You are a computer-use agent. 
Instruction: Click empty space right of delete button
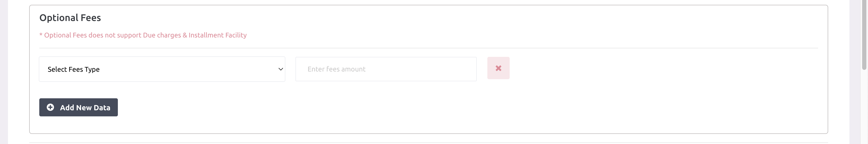[x=640, y=69]
